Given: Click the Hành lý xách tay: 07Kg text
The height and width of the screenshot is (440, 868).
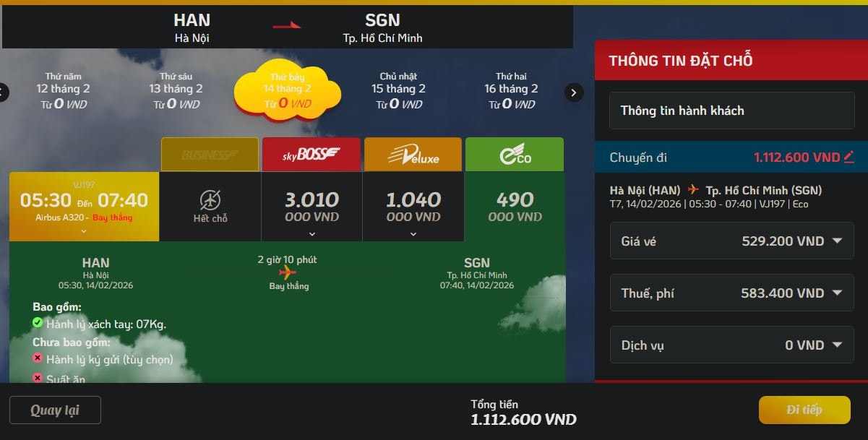Looking at the screenshot, I should click(106, 324).
